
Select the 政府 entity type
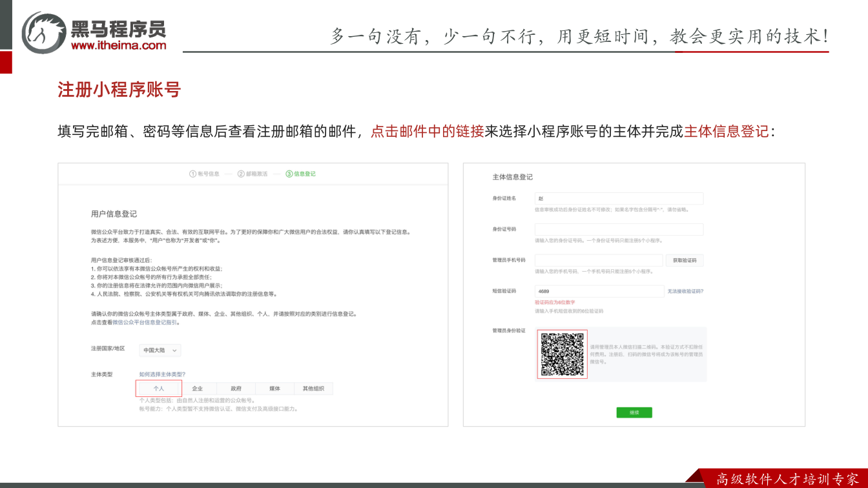236,389
